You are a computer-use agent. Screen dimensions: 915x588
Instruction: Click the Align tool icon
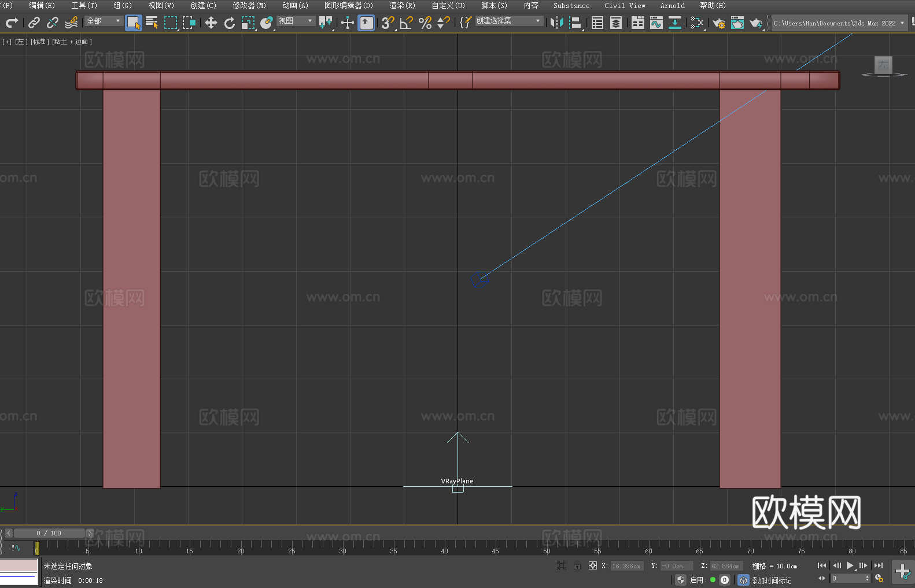(575, 23)
